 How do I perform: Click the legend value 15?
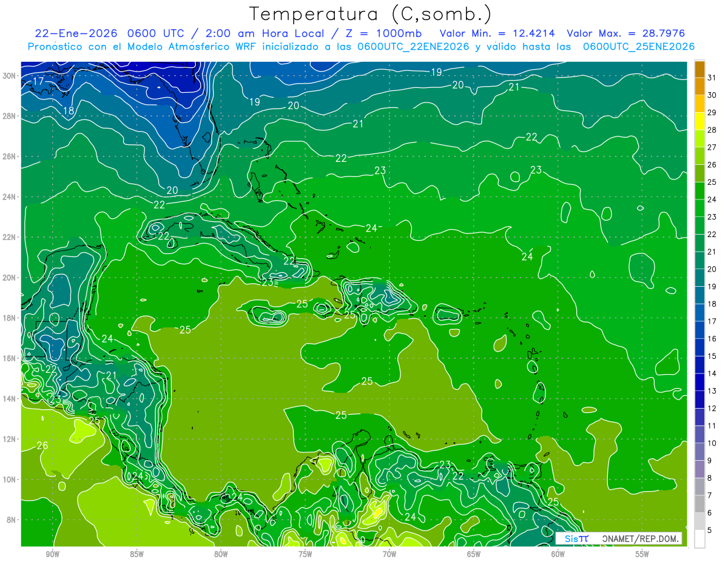click(712, 356)
